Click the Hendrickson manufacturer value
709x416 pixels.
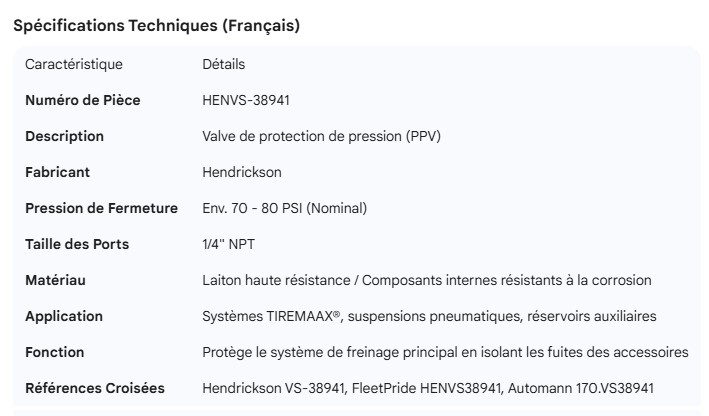(x=243, y=172)
